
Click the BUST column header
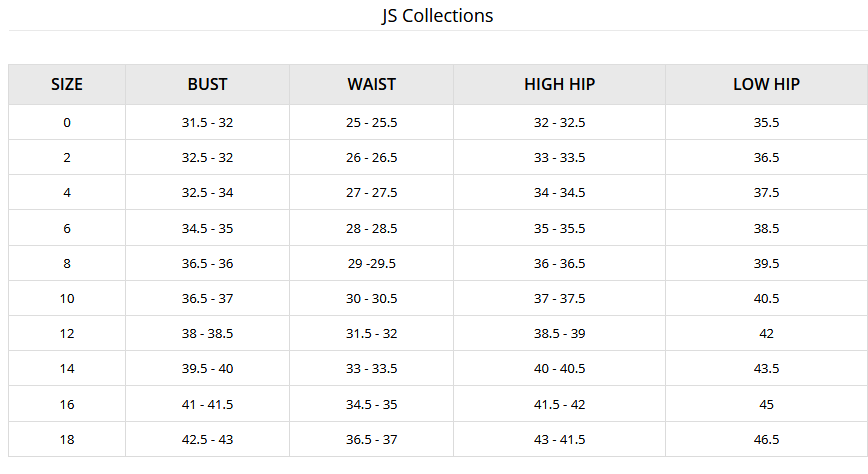pyautogui.click(x=207, y=85)
